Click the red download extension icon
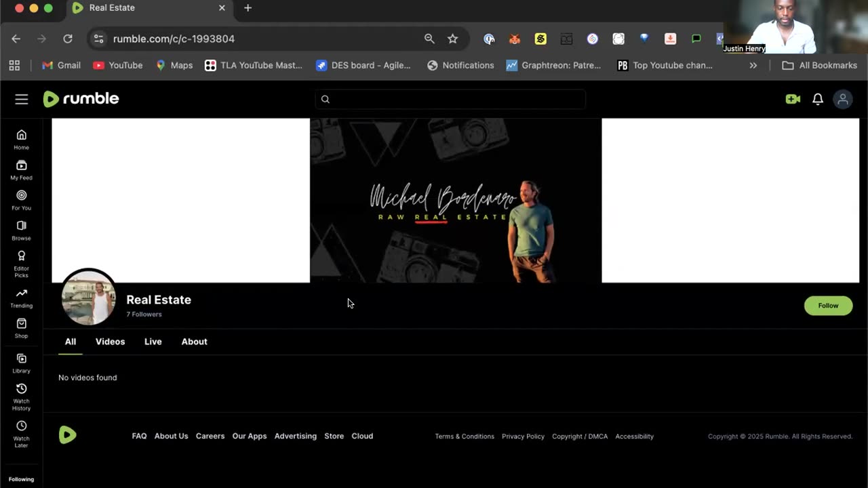This screenshot has width=868, height=488. click(x=670, y=39)
